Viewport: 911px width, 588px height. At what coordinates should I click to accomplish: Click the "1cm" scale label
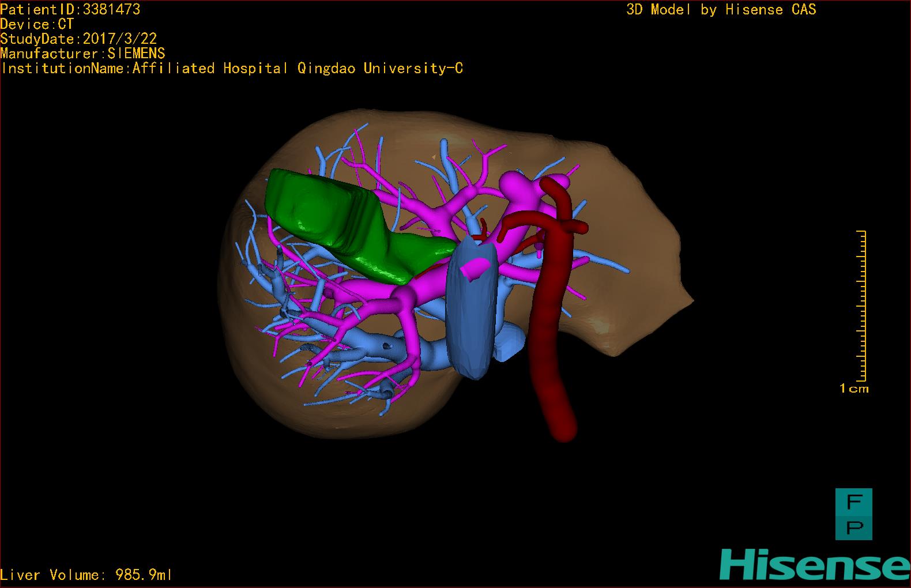point(854,389)
